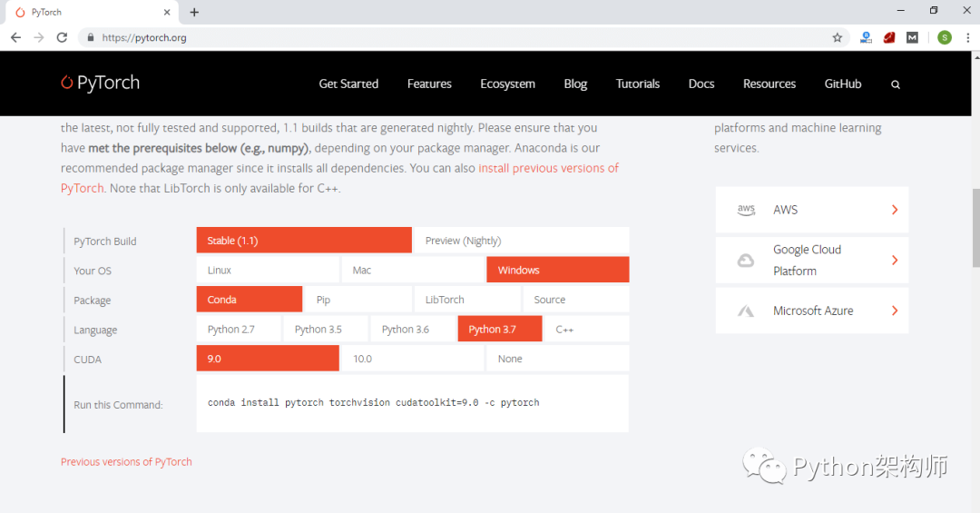
Task: Click the search magnifier icon in navbar
Action: pyautogui.click(x=895, y=84)
